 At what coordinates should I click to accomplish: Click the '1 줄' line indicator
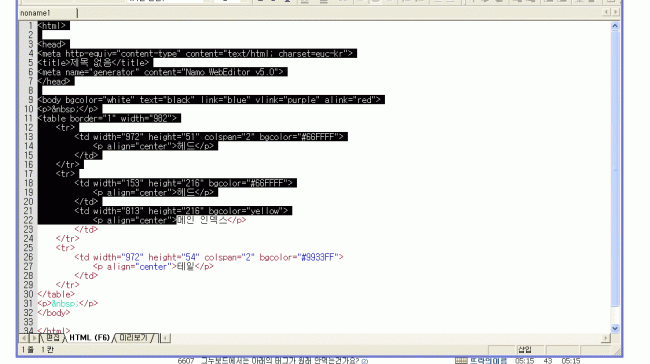point(27,350)
